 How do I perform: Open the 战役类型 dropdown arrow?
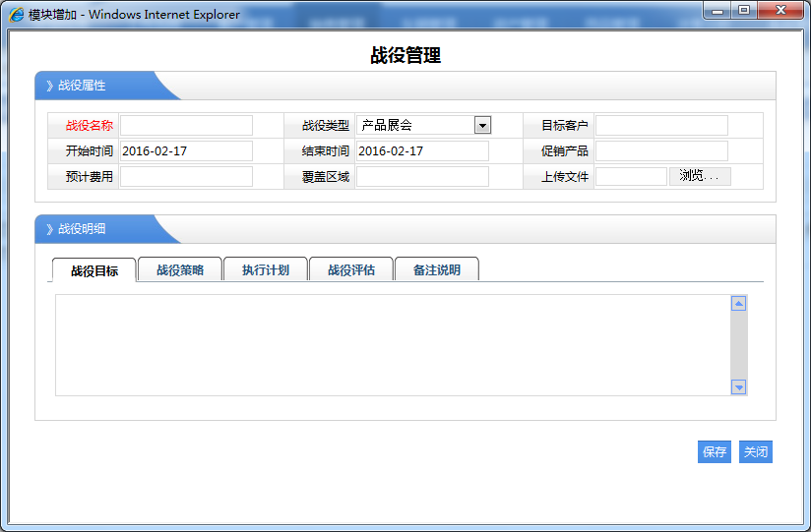click(482, 125)
